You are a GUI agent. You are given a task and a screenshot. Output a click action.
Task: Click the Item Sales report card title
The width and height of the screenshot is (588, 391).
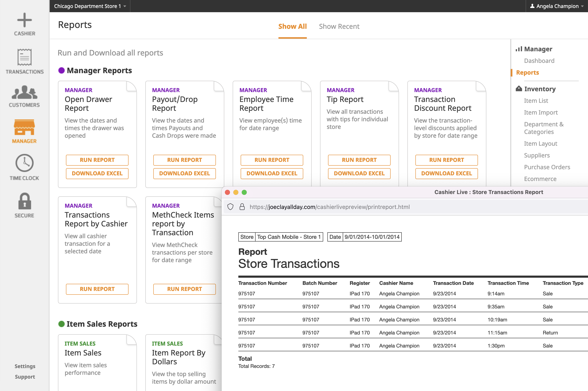tap(83, 353)
